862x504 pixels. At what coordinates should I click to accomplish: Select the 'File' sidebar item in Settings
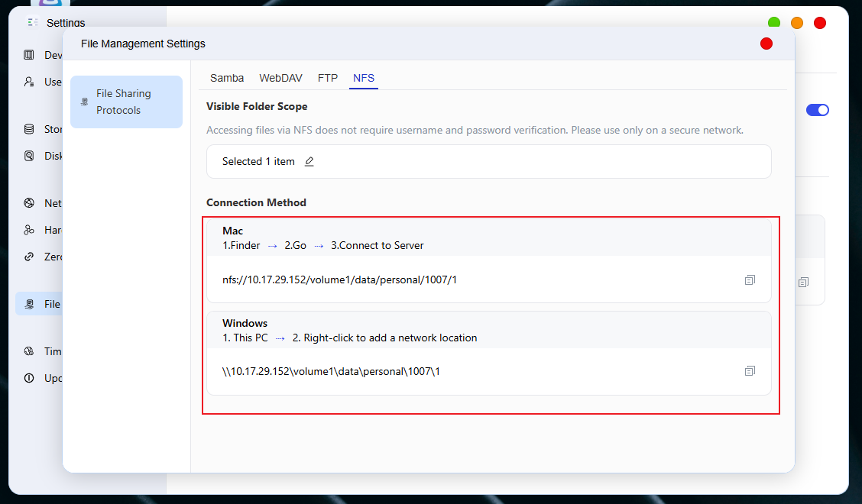39,304
